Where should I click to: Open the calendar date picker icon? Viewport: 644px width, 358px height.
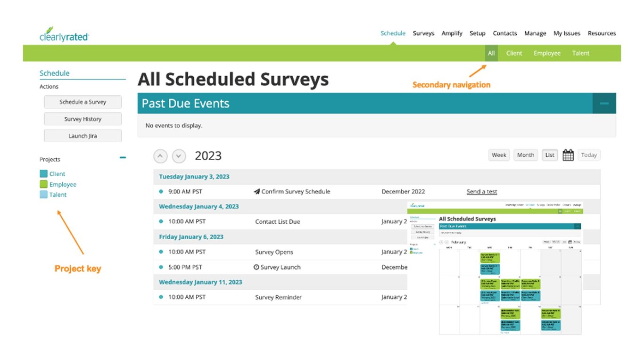point(568,155)
